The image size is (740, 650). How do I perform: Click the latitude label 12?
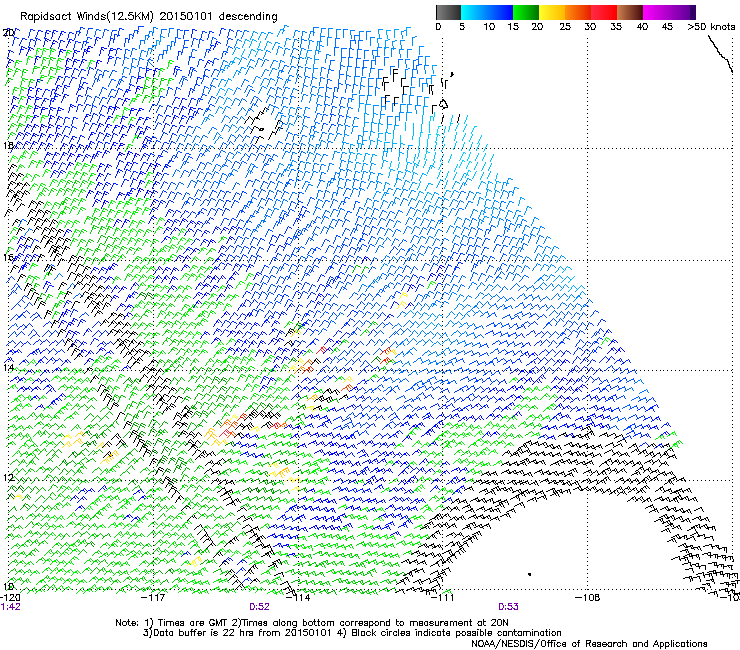[8, 477]
